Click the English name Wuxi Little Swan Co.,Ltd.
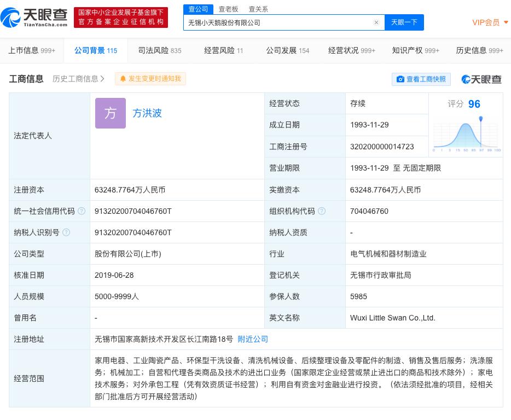511x420 pixels. coord(393,318)
